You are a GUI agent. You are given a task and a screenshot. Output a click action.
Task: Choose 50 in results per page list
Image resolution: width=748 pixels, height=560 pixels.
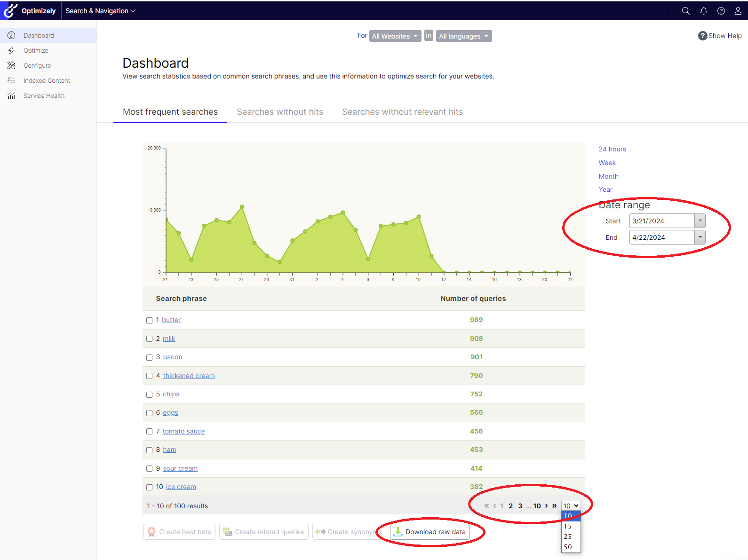[x=568, y=547]
